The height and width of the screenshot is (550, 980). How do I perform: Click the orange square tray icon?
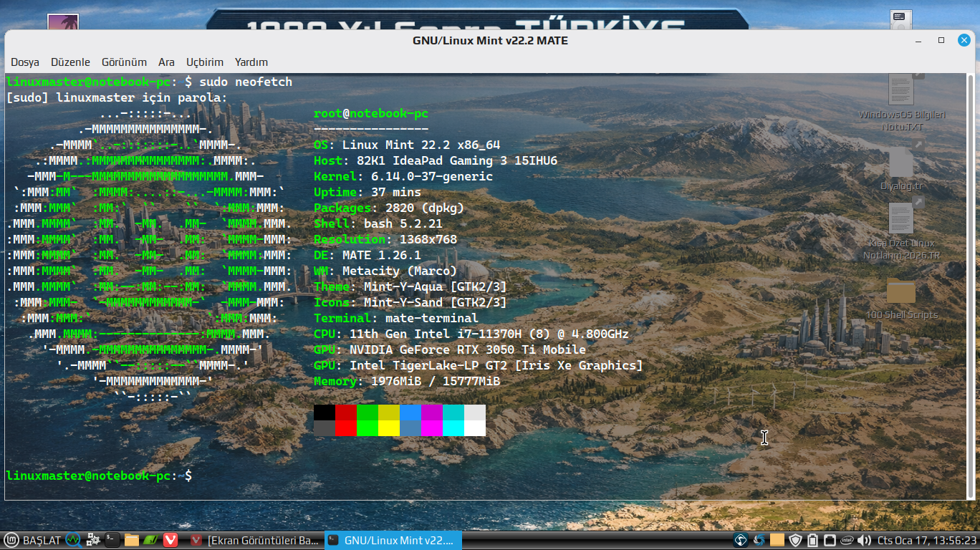[777, 540]
